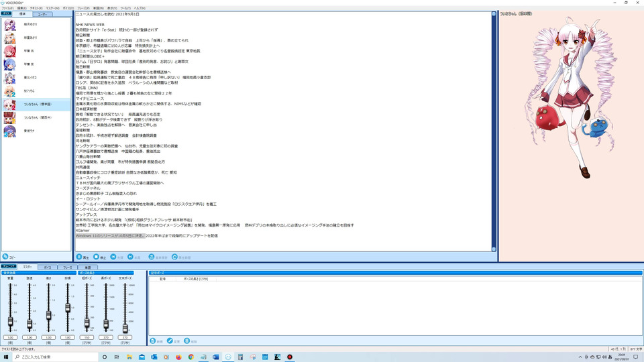644x362 pixels.
Task: Select ついなちゃん（標準語）voice avatar
Action: [9, 105]
